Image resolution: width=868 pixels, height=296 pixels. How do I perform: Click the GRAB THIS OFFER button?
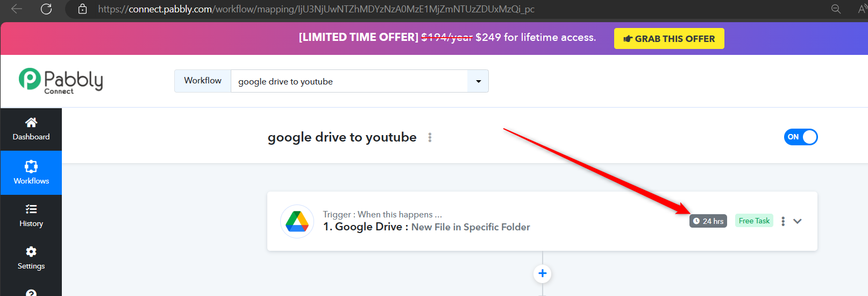(669, 39)
